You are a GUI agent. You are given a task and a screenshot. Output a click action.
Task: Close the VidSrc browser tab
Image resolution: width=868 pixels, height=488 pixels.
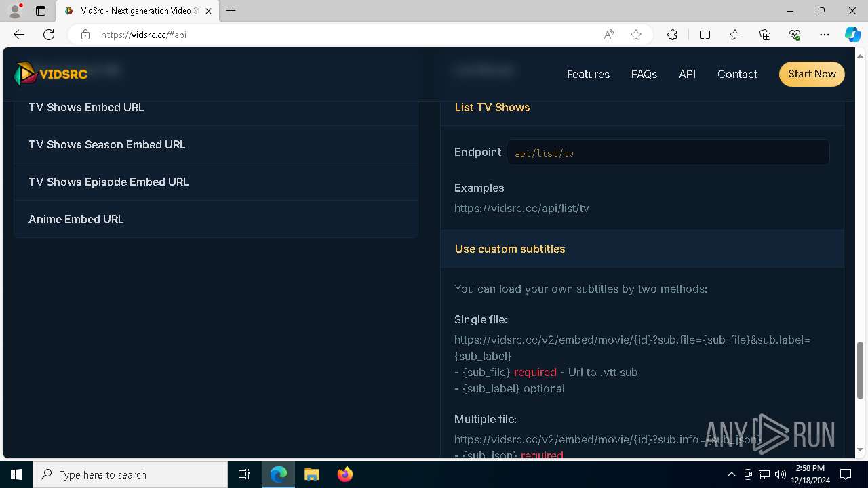[x=209, y=11]
